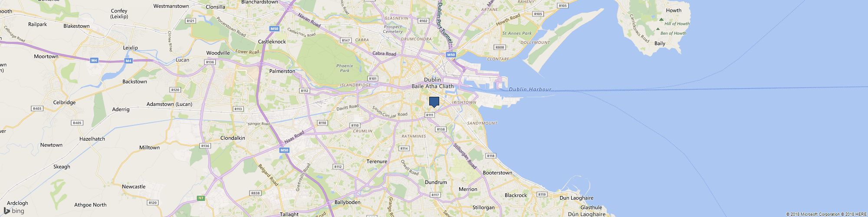868x217 pixels.
Task: Click the M50 road shield near Clondalkin
Action: pyautogui.click(x=284, y=150)
